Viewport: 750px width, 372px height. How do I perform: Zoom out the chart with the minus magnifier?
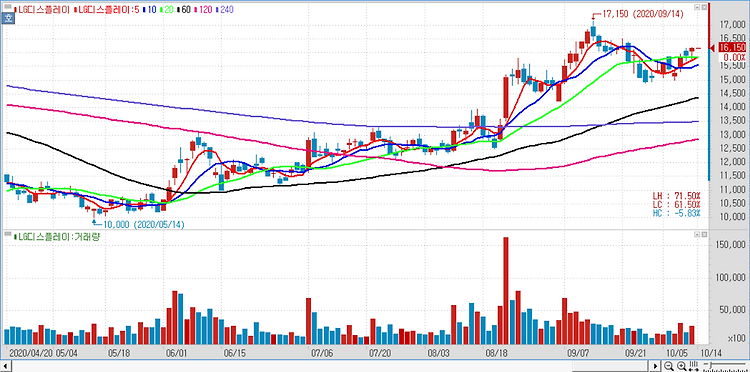(669, 366)
